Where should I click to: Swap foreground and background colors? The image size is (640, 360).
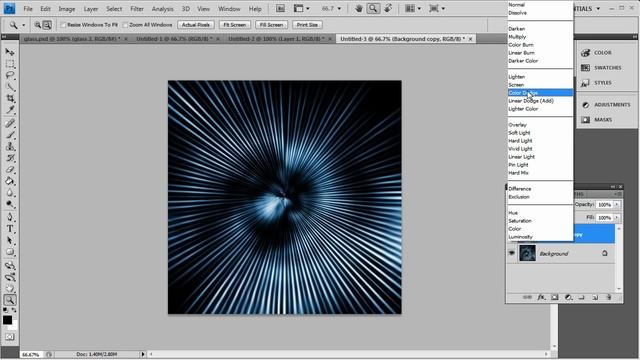click(x=14, y=311)
